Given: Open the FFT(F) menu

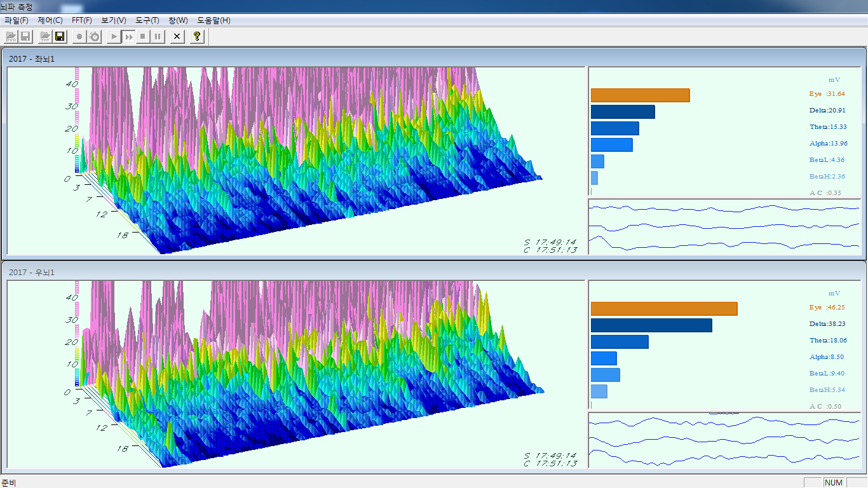Looking at the screenshot, I should click(82, 20).
